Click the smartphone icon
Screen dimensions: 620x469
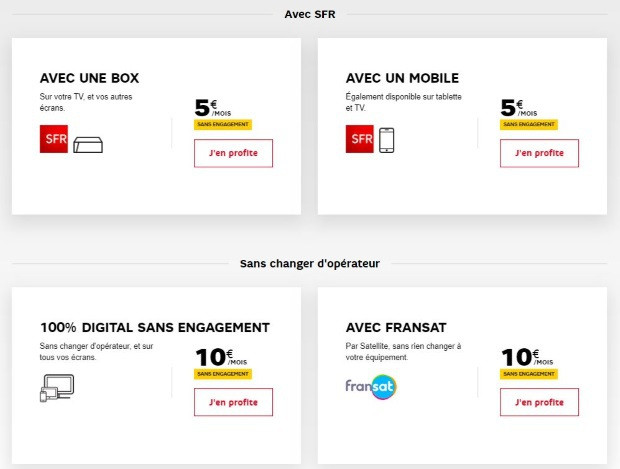pos(386,140)
